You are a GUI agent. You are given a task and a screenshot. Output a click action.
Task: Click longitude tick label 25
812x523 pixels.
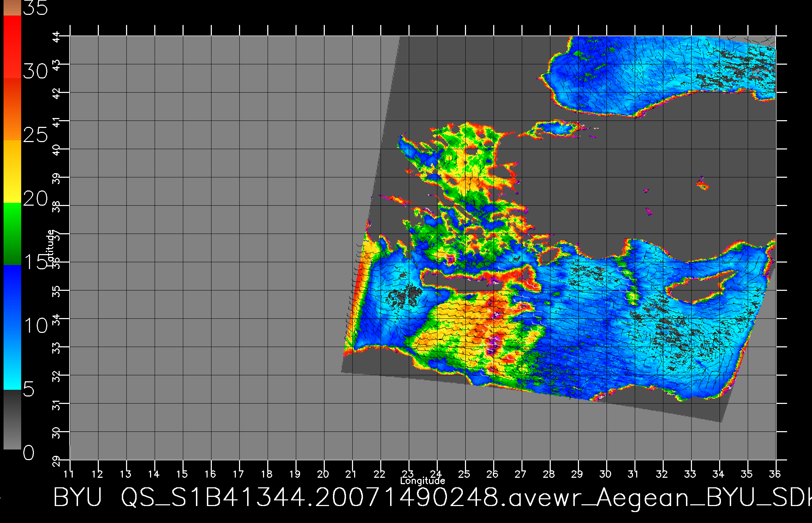click(x=464, y=474)
